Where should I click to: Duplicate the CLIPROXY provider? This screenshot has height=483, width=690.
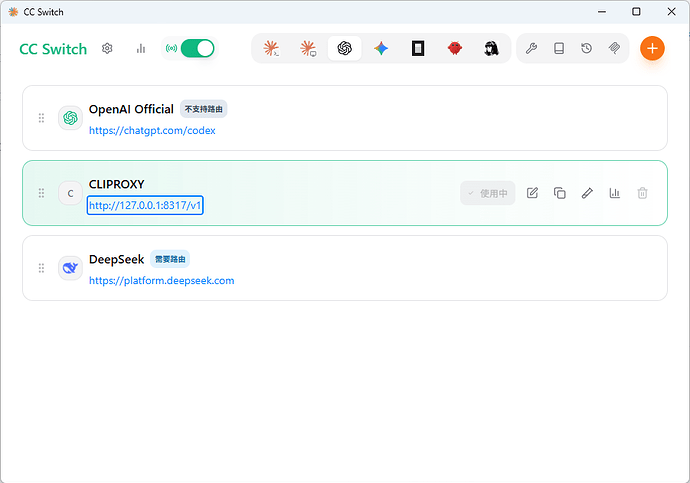point(560,193)
